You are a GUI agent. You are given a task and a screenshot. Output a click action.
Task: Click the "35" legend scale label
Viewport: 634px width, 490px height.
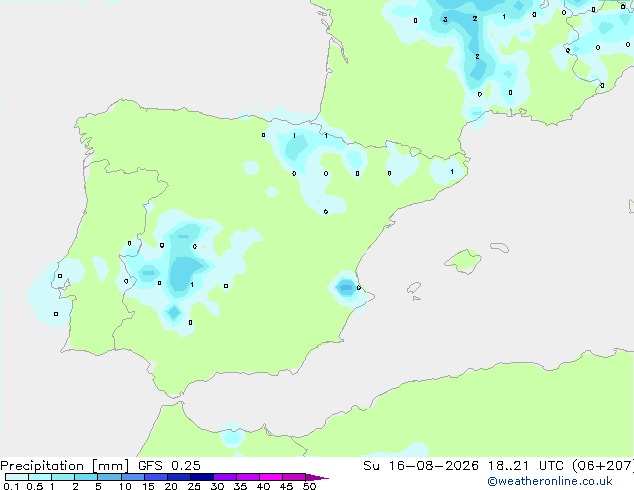click(240, 486)
